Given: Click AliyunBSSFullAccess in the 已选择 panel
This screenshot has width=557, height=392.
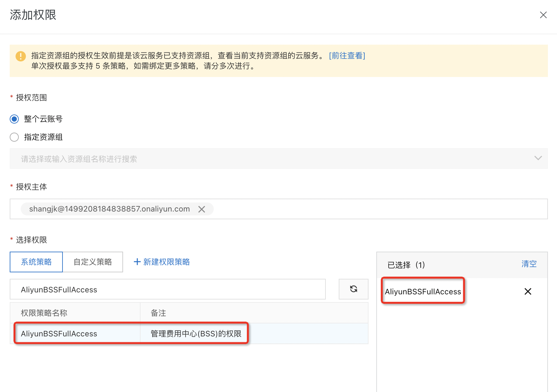Looking at the screenshot, I should click(x=423, y=291).
